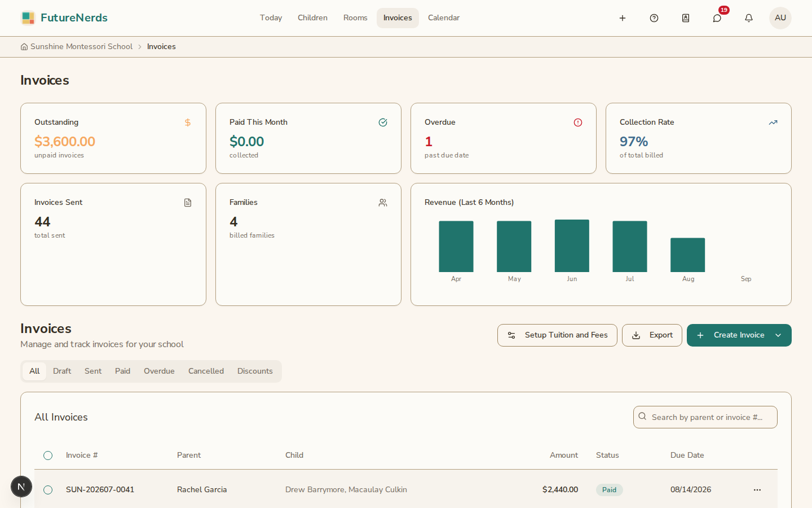Click the Create Invoice button label
Viewport: 812px width, 508px height.
coord(739,335)
